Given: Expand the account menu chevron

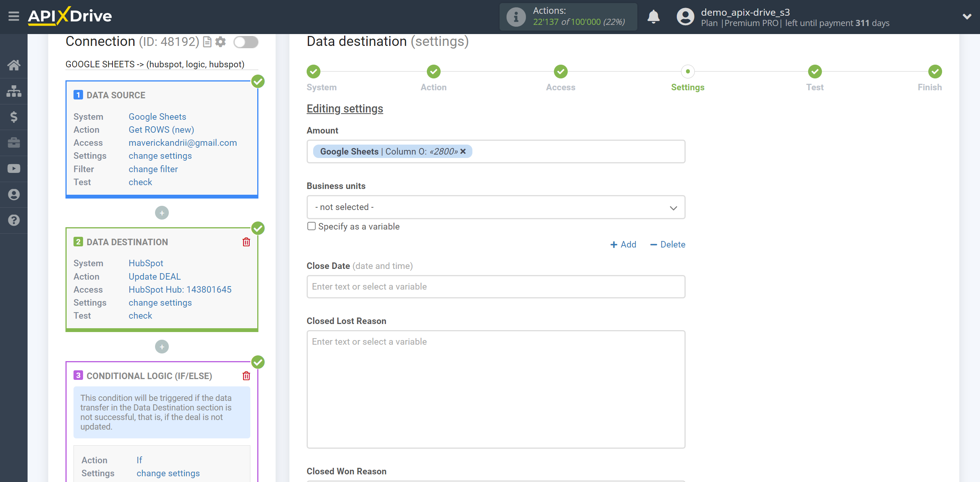Looking at the screenshot, I should point(967,16).
